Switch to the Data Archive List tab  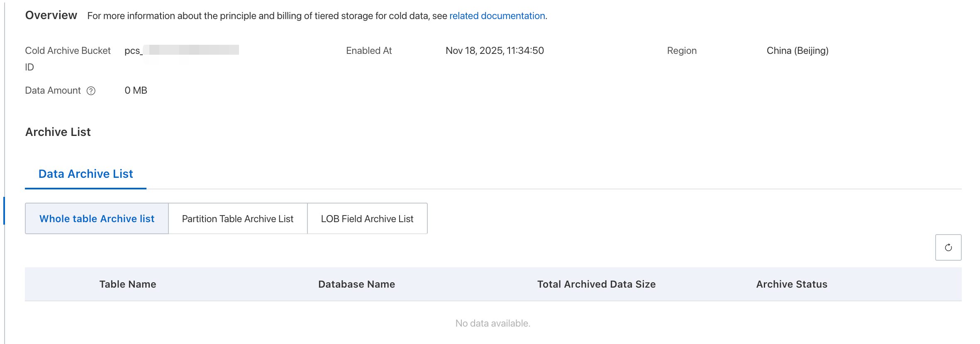coord(85,174)
